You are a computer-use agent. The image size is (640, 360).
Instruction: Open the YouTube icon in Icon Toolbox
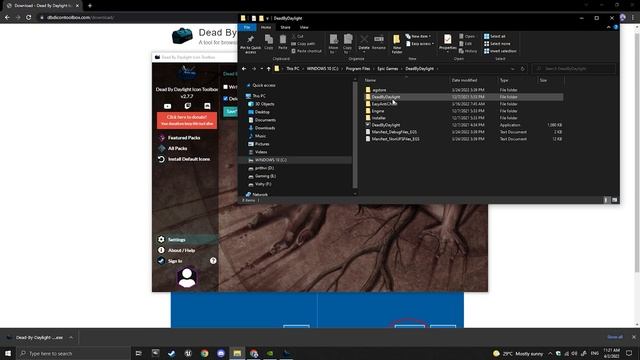tap(167, 106)
